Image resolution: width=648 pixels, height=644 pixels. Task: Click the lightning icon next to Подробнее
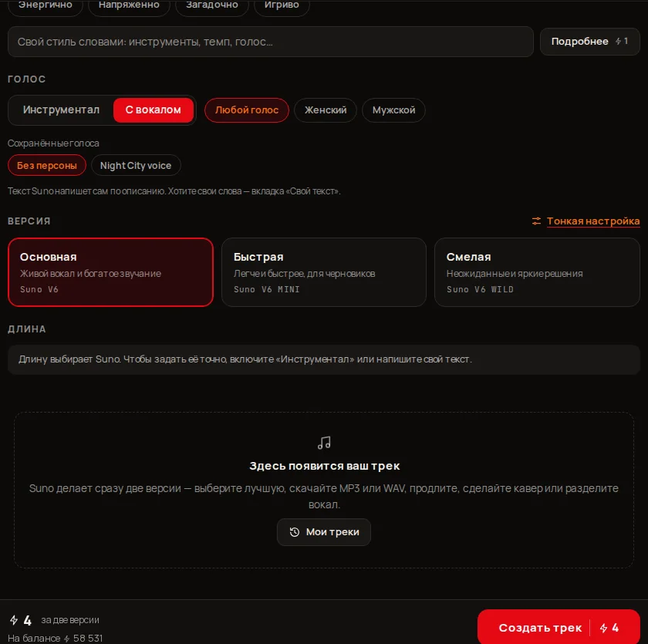point(618,42)
